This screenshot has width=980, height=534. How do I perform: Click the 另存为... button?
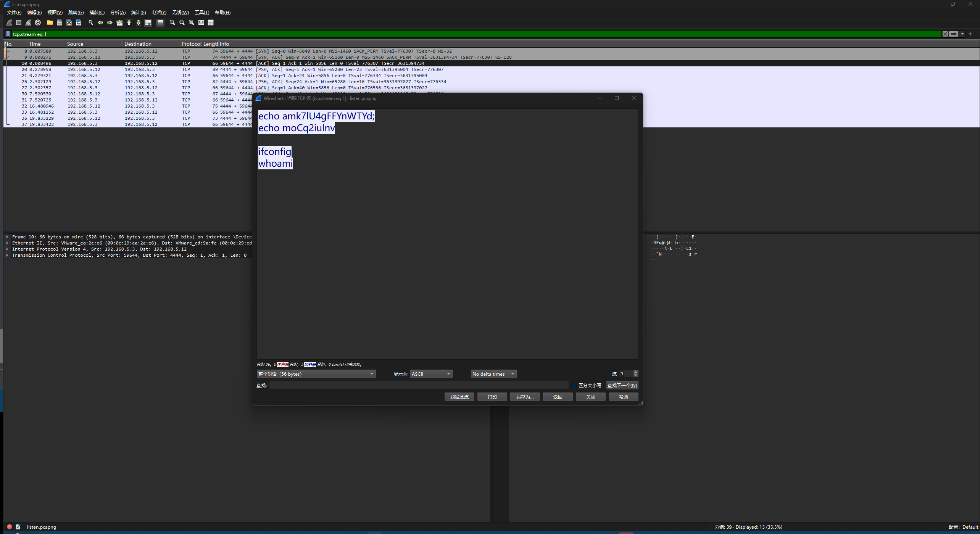[x=525, y=397]
